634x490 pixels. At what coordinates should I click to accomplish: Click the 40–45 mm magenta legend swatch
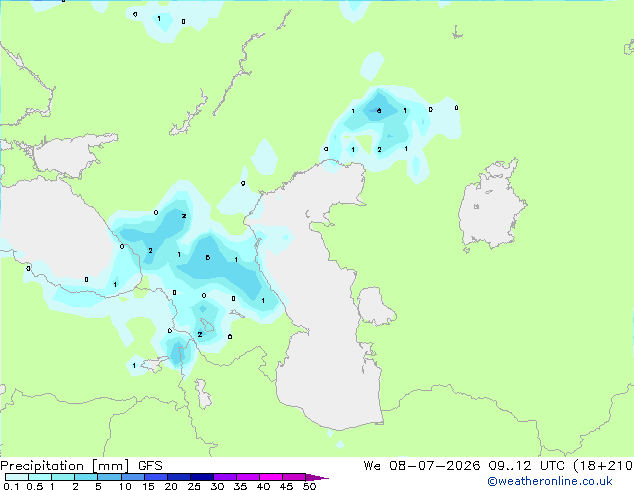(271, 477)
